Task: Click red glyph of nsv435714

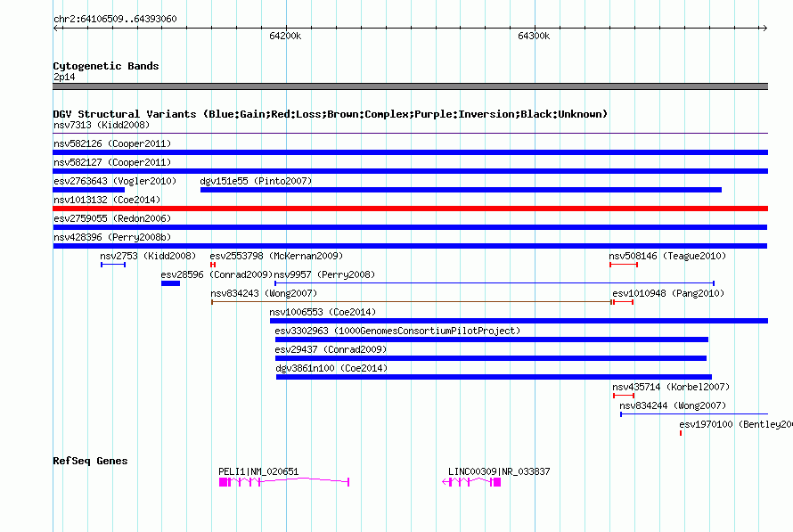Action: point(624,396)
